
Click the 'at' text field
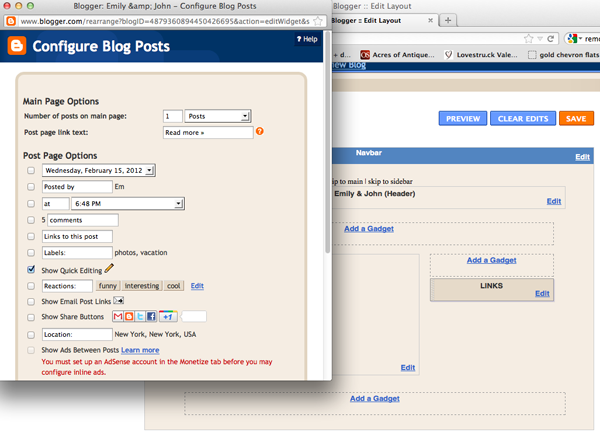click(56, 204)
